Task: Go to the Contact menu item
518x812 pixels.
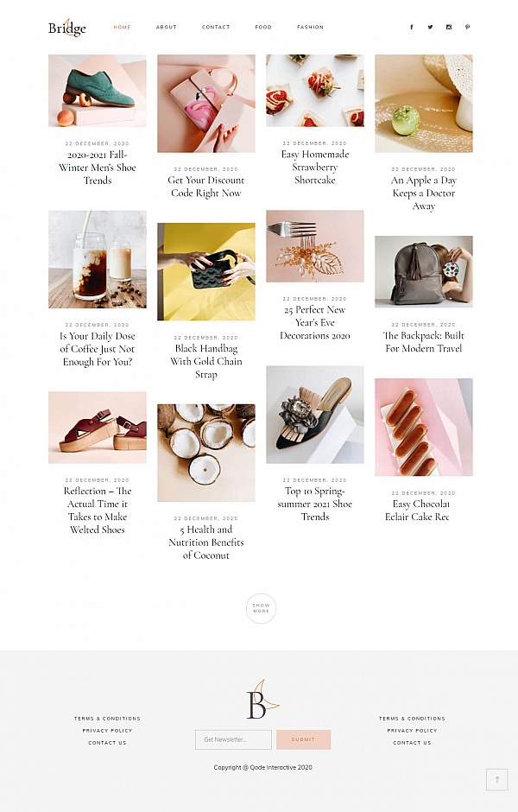Action: (x=216, y=27)
